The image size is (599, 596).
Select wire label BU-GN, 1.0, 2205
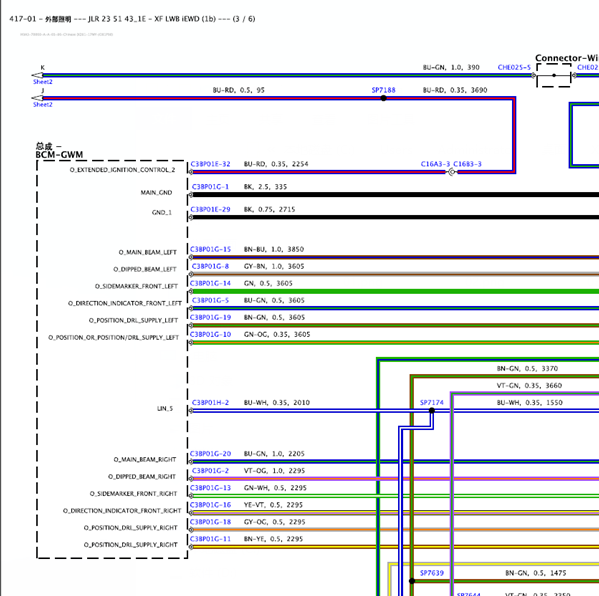point(274,453)
